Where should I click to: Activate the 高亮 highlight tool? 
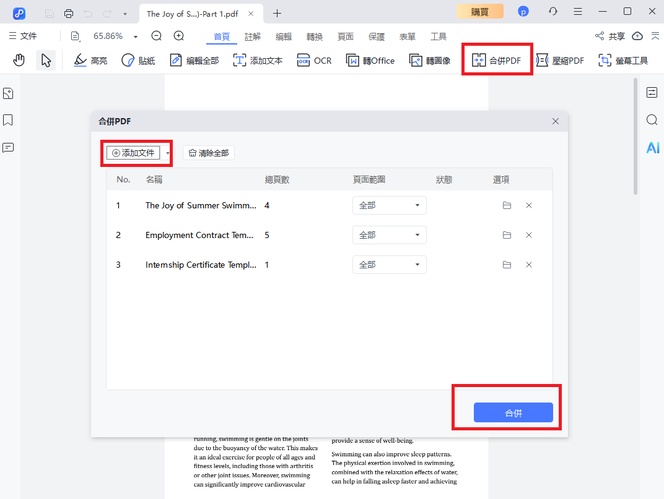click(91, 60)
